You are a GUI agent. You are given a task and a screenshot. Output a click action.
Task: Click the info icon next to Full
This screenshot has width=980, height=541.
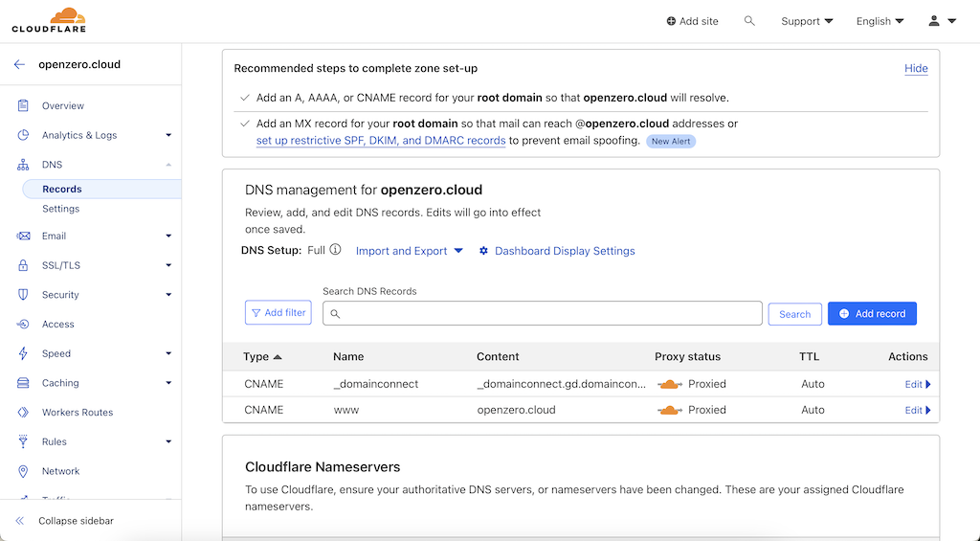click(335, 251)
